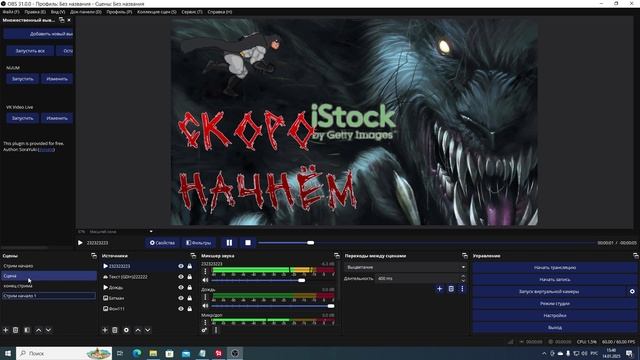Stop media playback in source toolbar
Viewport: 640px width, 360px height.
[248, 242]
